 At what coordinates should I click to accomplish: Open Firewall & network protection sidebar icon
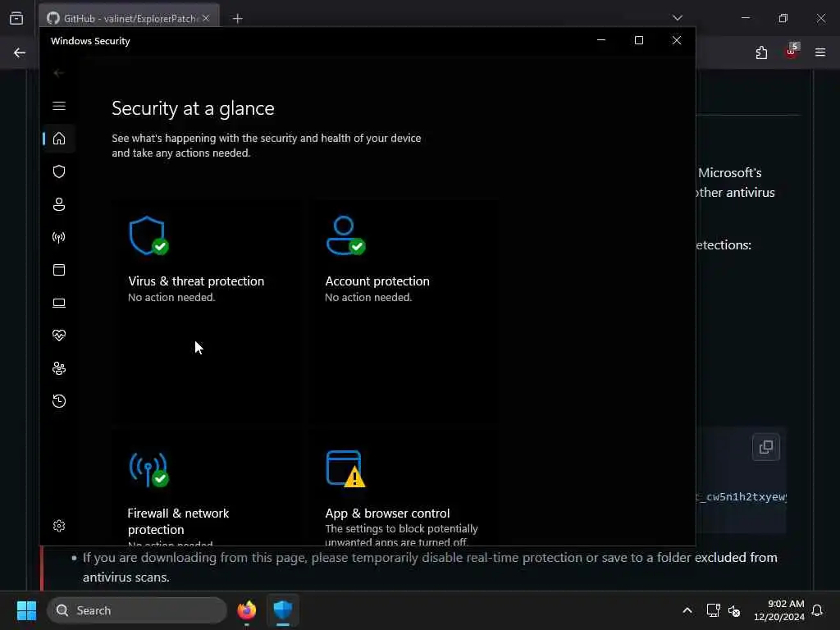click(x=59, y=237)
